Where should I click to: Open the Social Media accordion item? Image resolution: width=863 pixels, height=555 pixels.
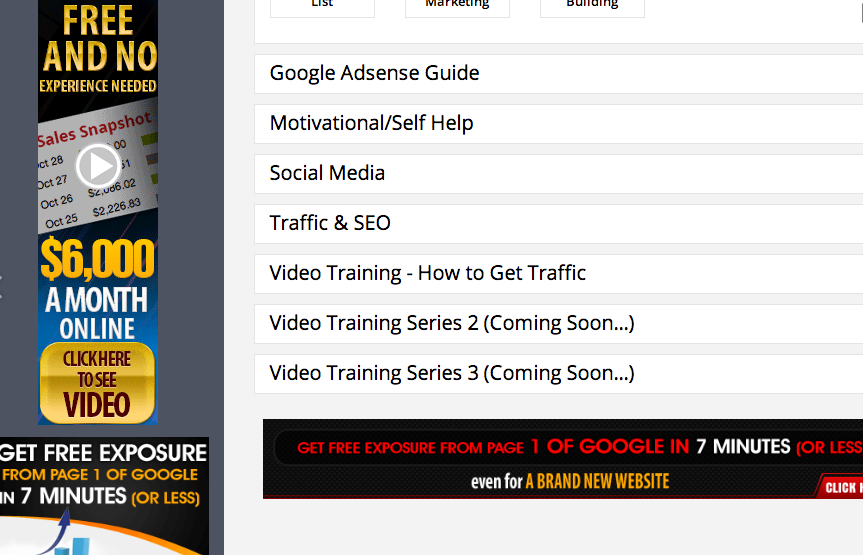(558, 173)
